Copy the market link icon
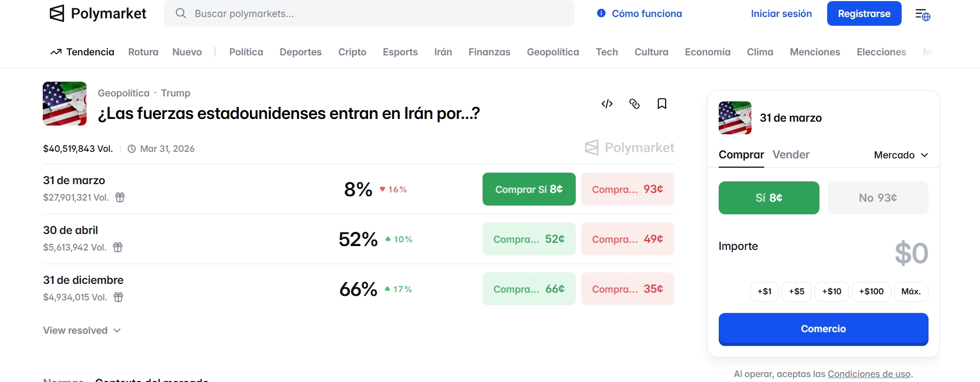 coord(634,104)
